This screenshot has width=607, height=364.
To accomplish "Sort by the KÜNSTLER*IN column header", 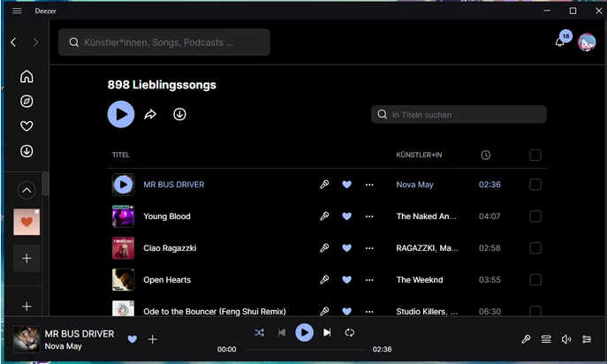I will (419, 155).
